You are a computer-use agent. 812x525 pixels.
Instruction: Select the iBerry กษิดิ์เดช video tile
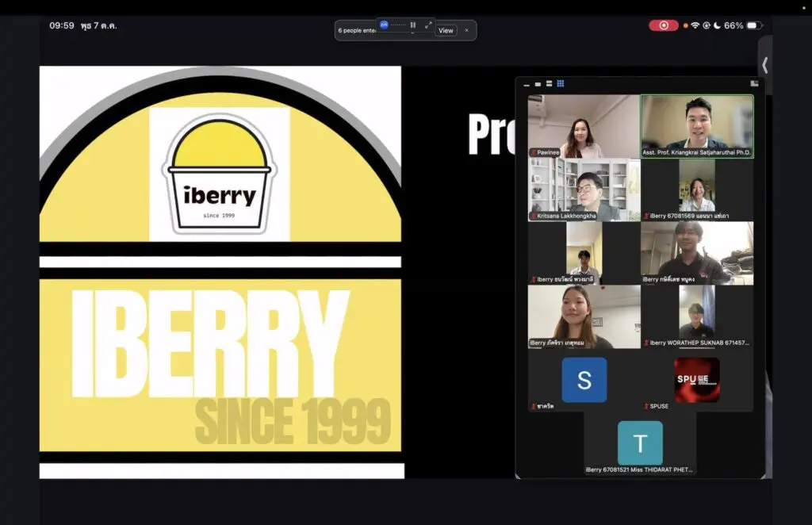coord(697,253)
